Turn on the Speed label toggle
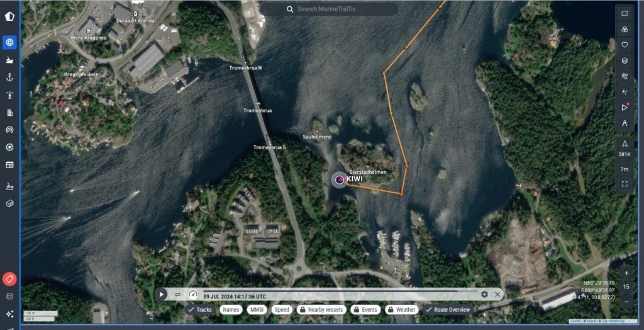Screen dimensions: 644x330 (282, 310)
